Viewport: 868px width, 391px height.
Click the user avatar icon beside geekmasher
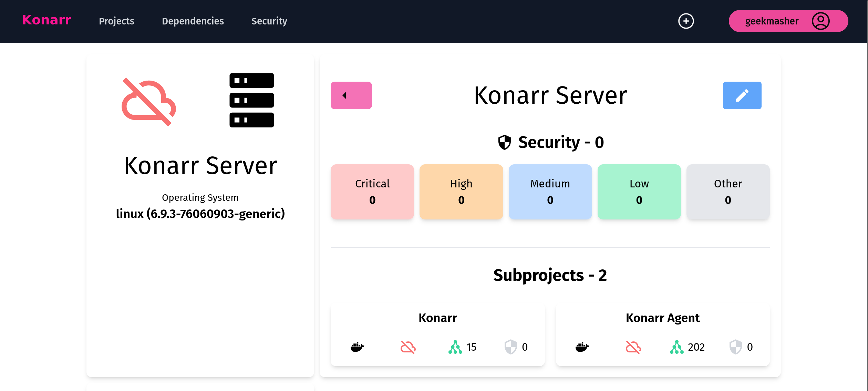point(821,21)
